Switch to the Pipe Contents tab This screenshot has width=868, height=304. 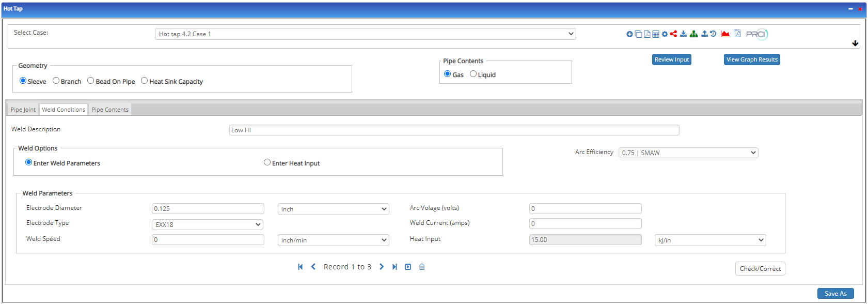click(x=110, y=110)
